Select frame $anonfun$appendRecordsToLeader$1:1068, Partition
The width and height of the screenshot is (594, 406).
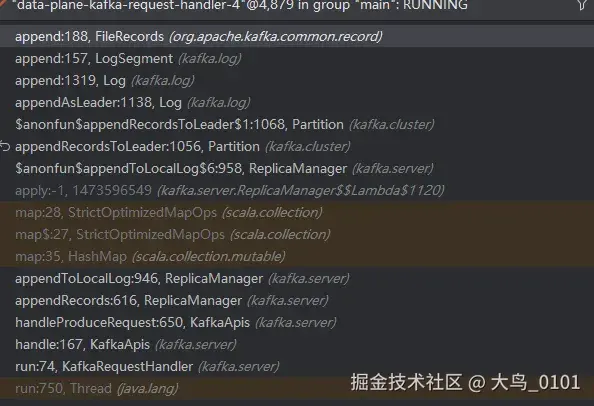pyautogui.click(x=297, y=124)
